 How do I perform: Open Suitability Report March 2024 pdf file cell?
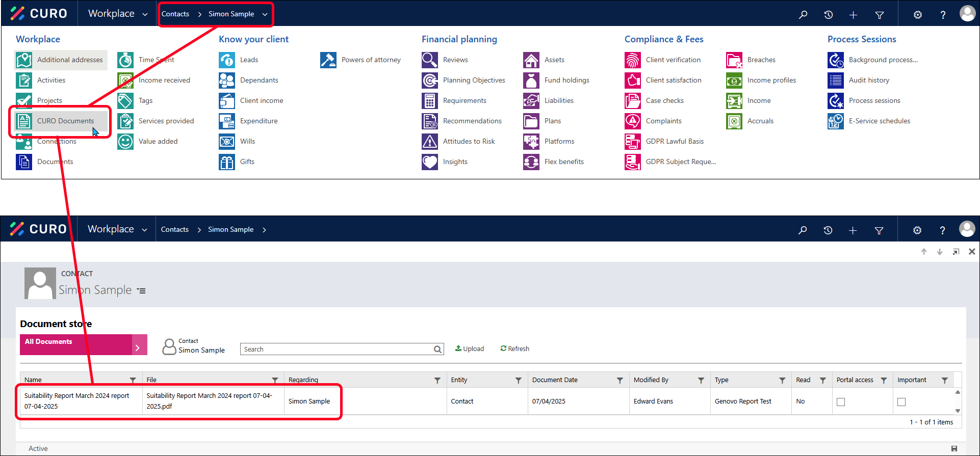tap(213, 401)
